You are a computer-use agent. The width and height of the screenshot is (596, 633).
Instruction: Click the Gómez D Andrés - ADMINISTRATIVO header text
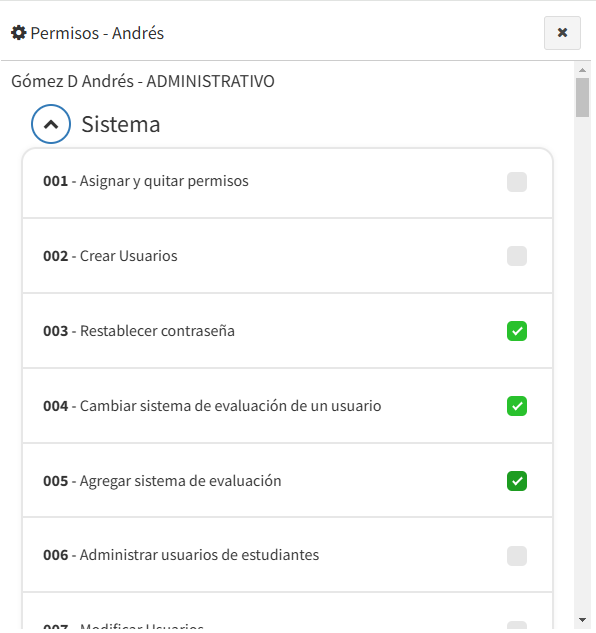(x=143, y=81)
